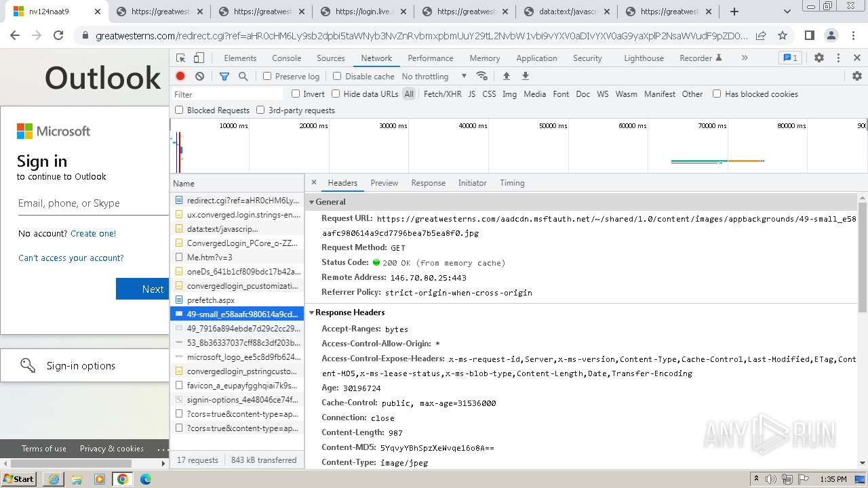Launch Internet Explorer from the taskbar

pos(54,479)
